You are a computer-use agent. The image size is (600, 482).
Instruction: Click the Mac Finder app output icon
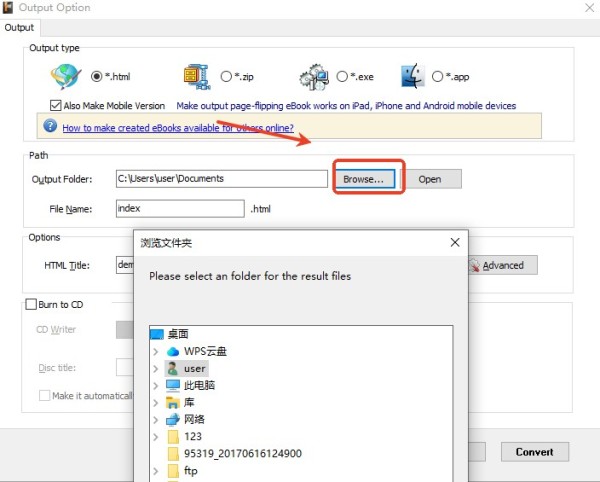point(412,76)
